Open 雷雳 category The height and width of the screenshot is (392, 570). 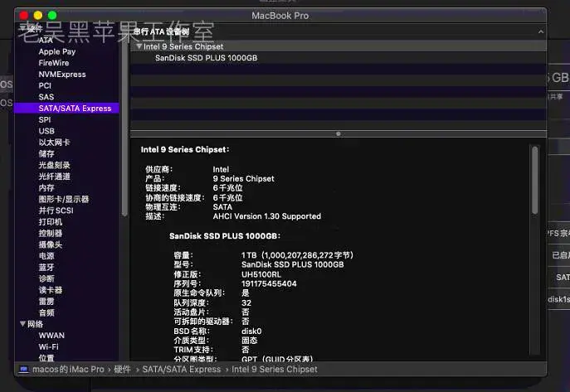(x=46, y=302)
